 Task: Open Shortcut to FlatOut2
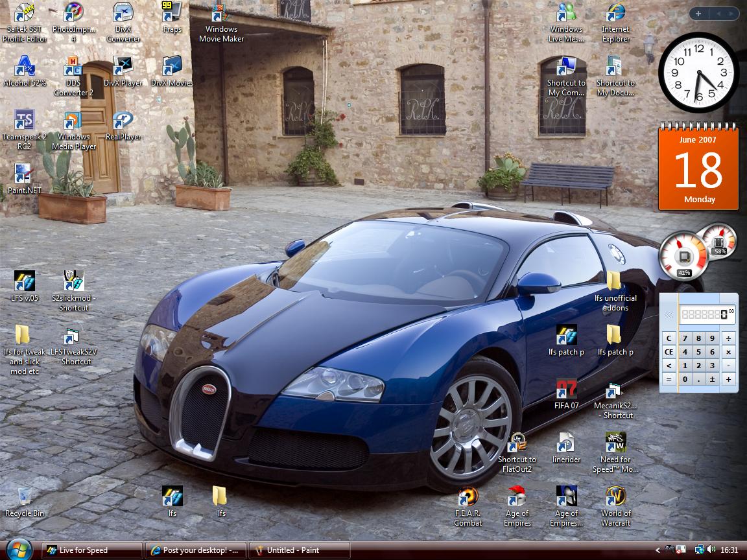click(517, 452)
